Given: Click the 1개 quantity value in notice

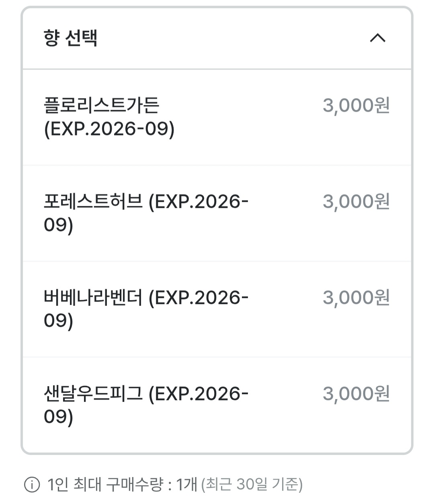Looking at the screenshot, I should click(187, 484).
